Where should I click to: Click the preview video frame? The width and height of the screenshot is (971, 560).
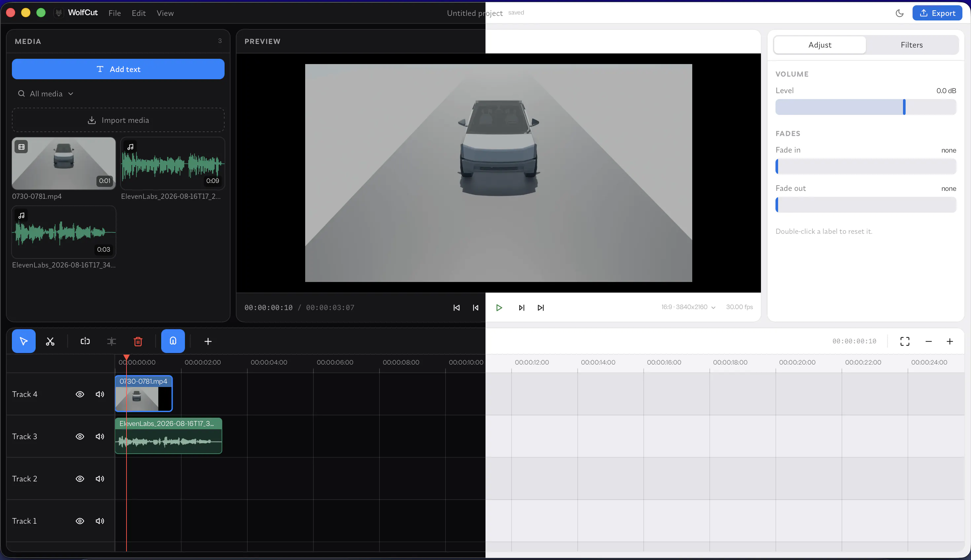(499, 173)
